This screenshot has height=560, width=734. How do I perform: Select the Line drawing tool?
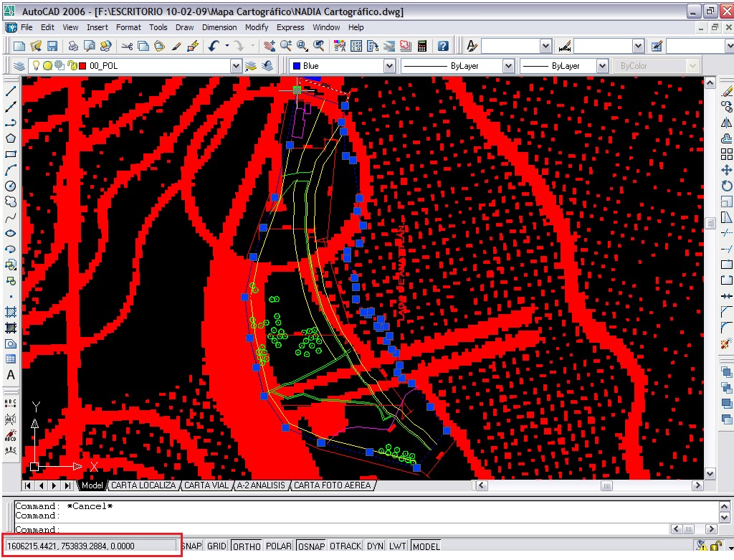point(11,91)
